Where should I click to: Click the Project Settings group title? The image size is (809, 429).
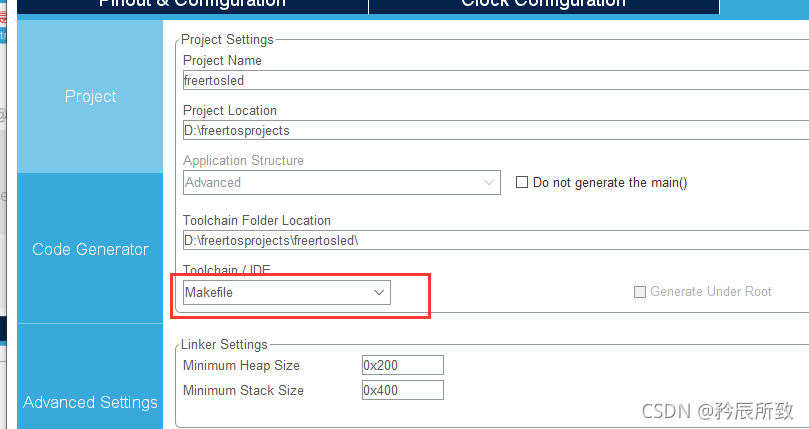227,40
